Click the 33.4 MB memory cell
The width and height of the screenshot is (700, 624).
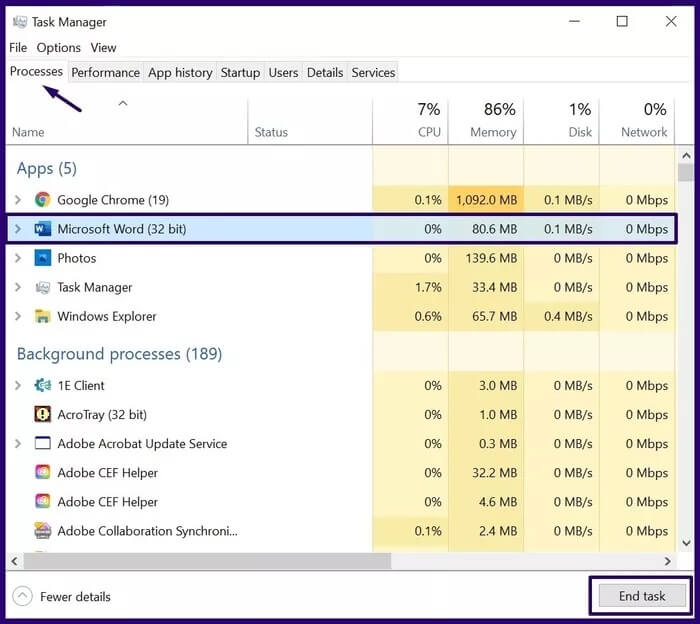point(486,287)
